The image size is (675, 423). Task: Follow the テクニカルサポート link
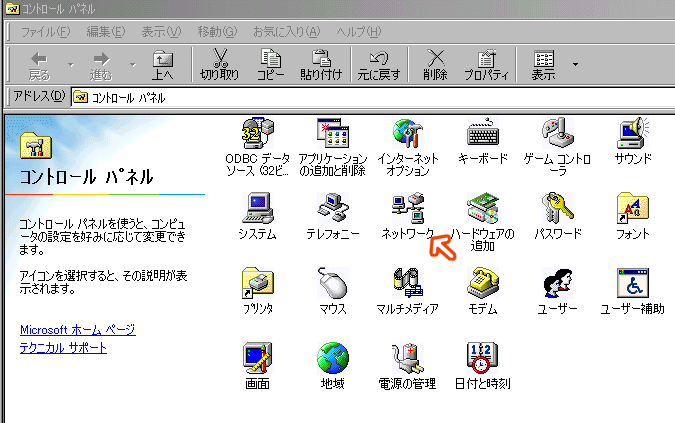coord(63,348)
